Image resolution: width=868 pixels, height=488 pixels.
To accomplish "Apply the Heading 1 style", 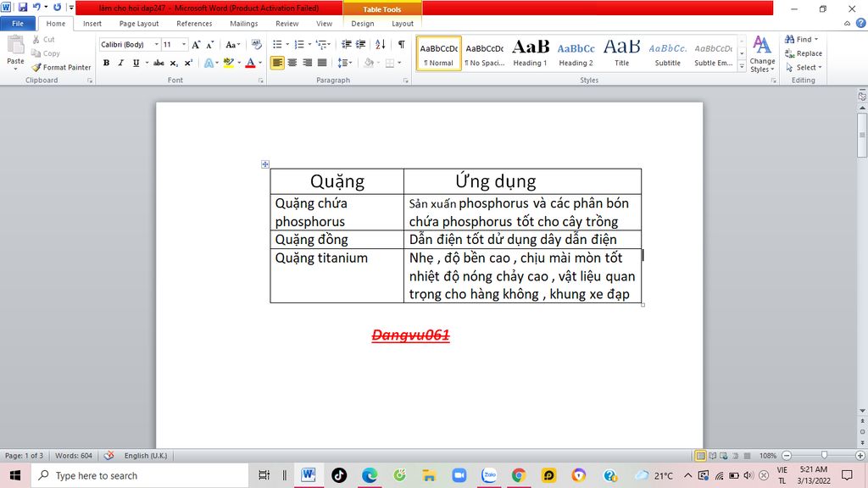I will tap(530, 53).
